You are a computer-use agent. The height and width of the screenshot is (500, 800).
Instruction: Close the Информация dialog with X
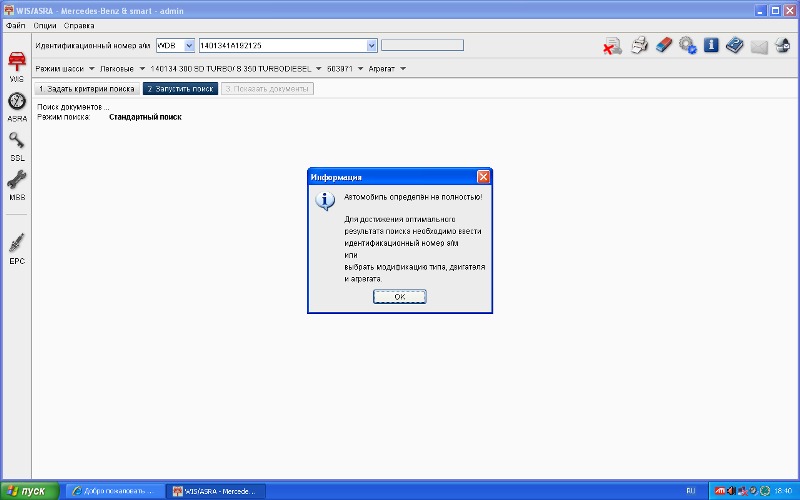coord(483,177)
